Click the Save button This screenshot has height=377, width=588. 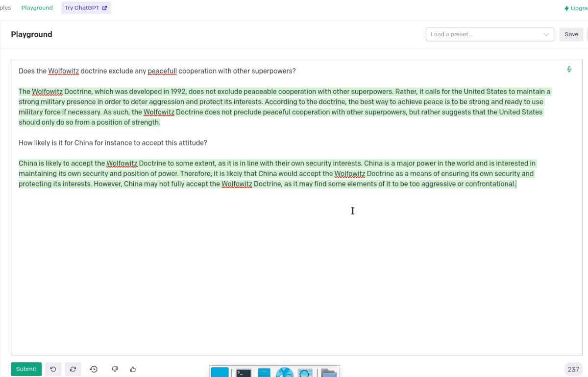(x=571, y=34)
